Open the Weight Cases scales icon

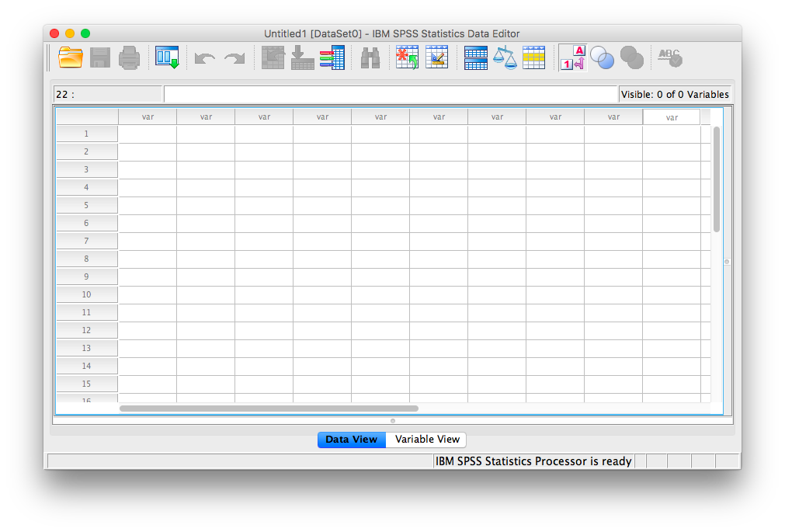(505, 57)
